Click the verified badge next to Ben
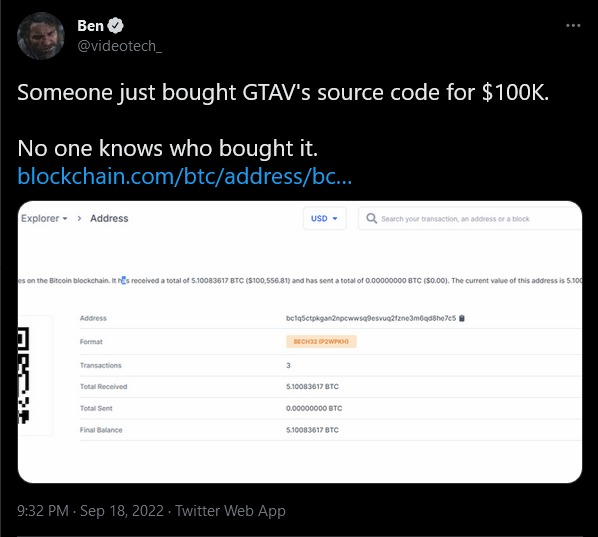The image size is (598, 537). [x=115, y=26]
